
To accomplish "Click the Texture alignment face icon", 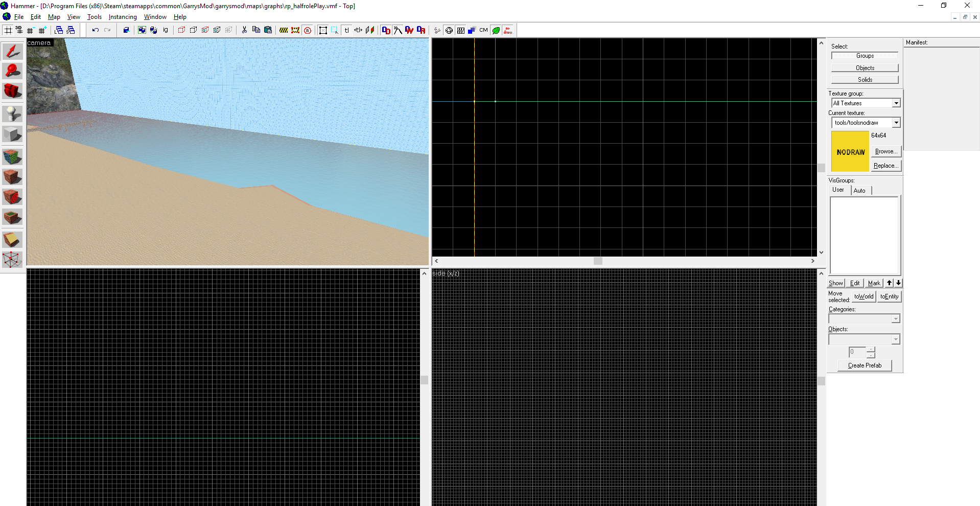I will point(370,30).
